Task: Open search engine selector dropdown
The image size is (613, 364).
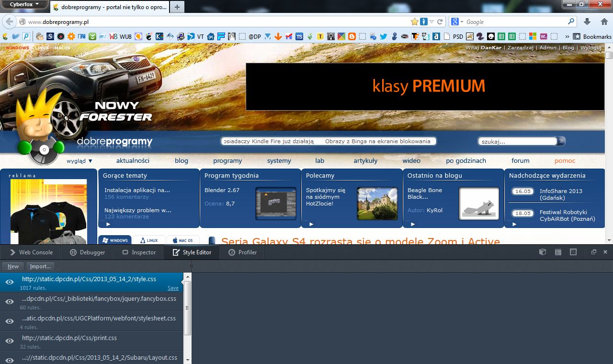Action: tap(457, 22)
